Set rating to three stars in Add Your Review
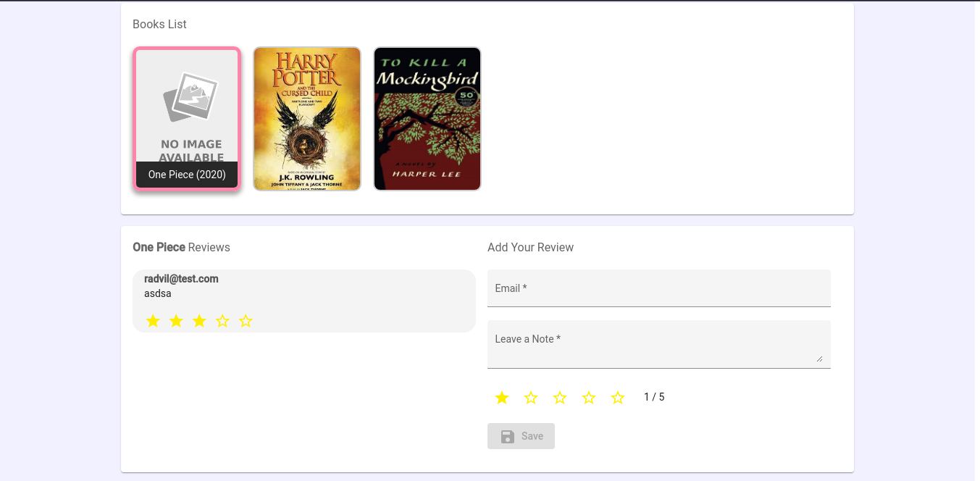Image resolution: width=980 pixels, height=481 pixels. (x=560, y=398)
